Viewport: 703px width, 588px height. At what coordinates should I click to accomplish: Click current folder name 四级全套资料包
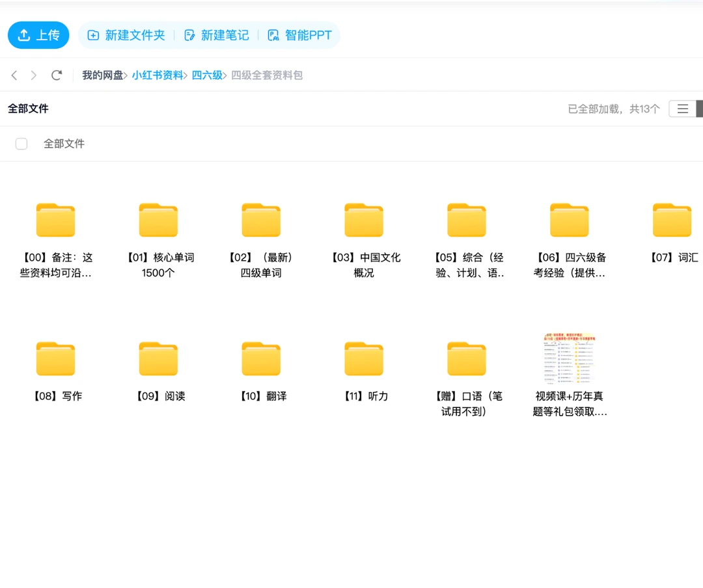pyautogui.click(x=267, y=75)
